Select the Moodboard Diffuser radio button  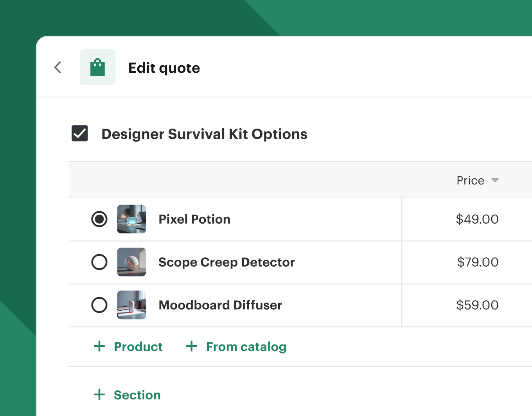click(x=99, y=305)
